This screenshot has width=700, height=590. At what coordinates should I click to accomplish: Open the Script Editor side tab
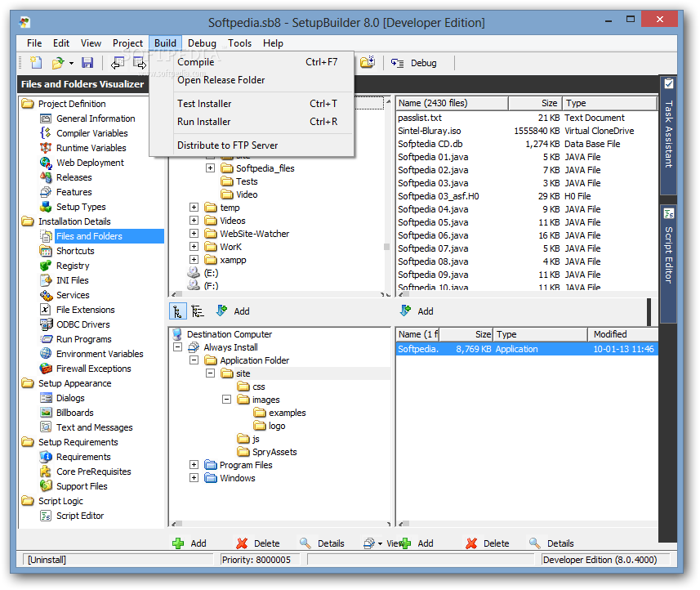point(668,263)
